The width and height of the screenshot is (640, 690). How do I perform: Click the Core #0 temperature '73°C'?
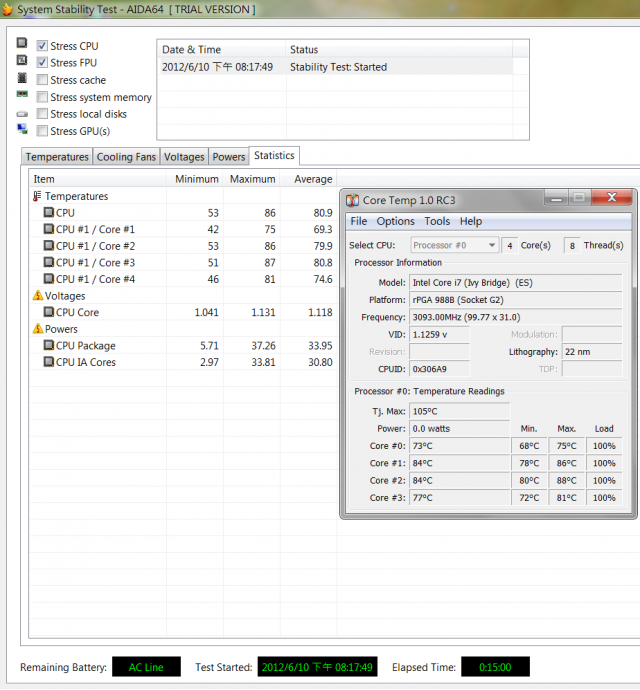[460, 446]
